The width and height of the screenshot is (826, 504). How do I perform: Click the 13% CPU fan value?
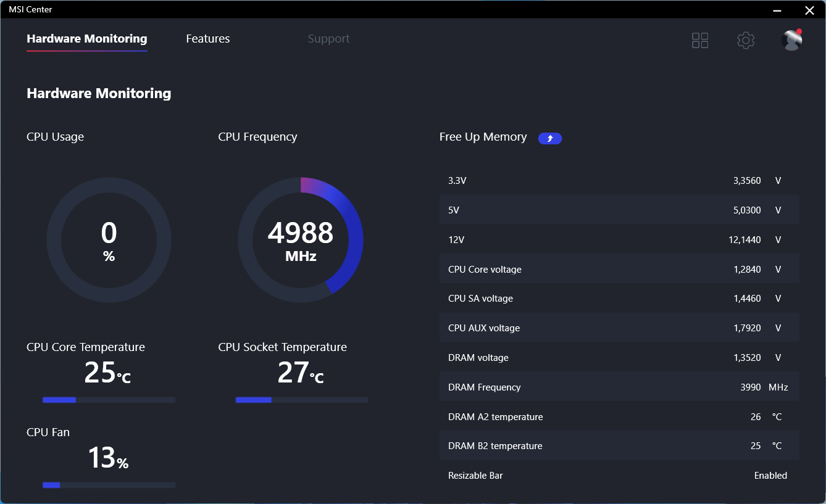(108, 458)
